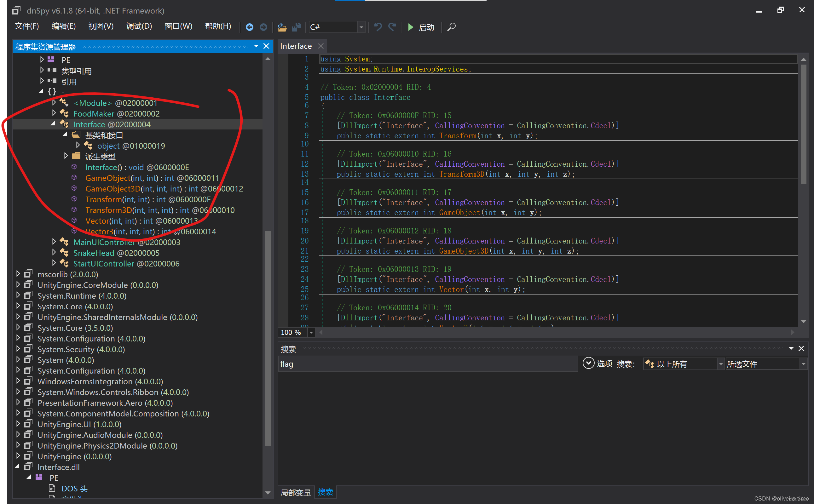This screenshot has height=504, width=814.
Task: Click the magnifier search icon in the toolbar
Action: [451, 27]
